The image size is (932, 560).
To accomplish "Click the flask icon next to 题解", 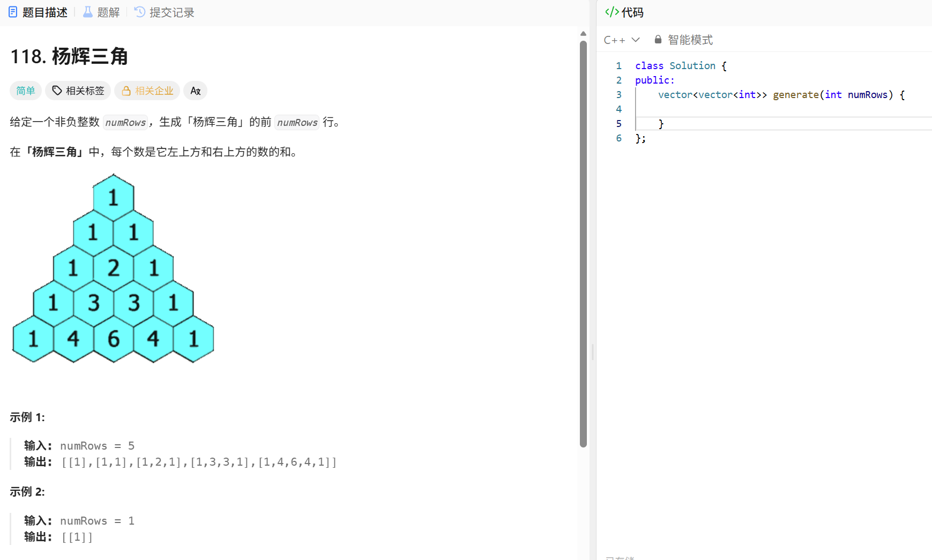I will coord(87,12).
